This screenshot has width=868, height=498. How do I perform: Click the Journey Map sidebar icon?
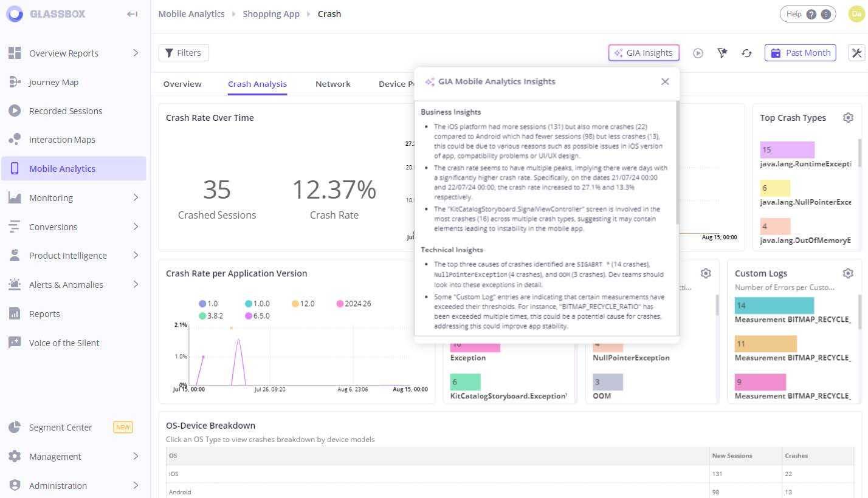15,82
